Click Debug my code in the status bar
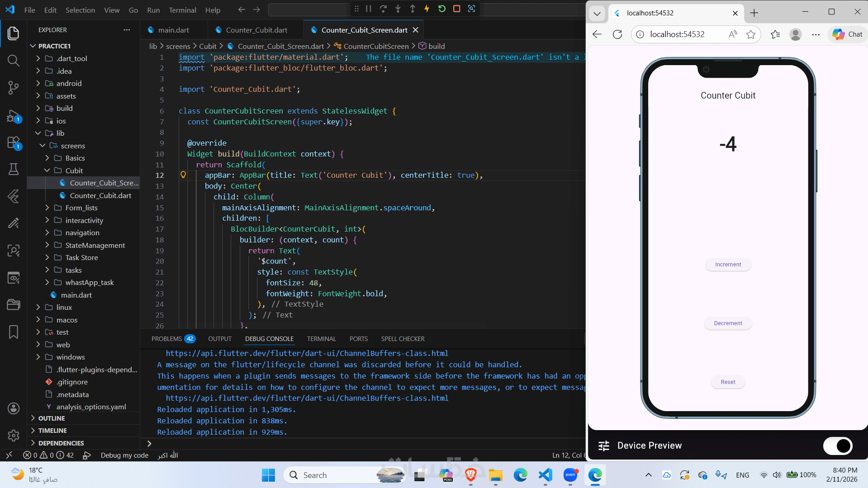Screen dimensions: 868x488 click(124, 455)
